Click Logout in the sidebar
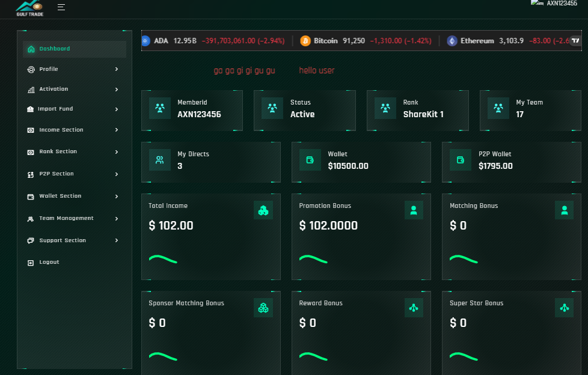This screenshot has height=375, width=588. (x=49, y=262)
